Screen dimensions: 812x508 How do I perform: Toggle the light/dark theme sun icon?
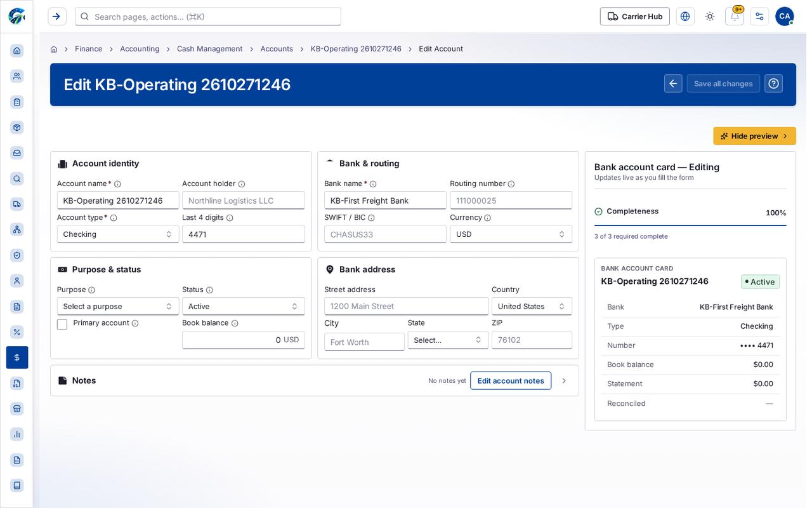click(x=710, y=17)
